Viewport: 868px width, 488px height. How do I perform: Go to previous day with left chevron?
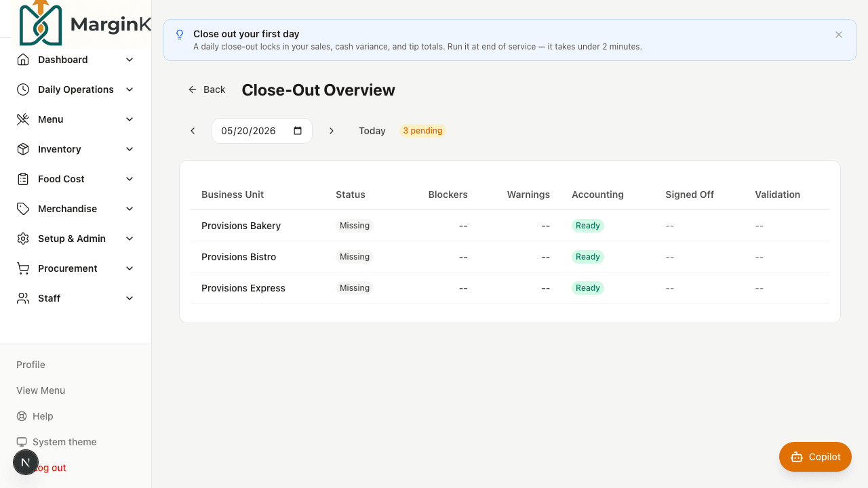pos(193,131)
